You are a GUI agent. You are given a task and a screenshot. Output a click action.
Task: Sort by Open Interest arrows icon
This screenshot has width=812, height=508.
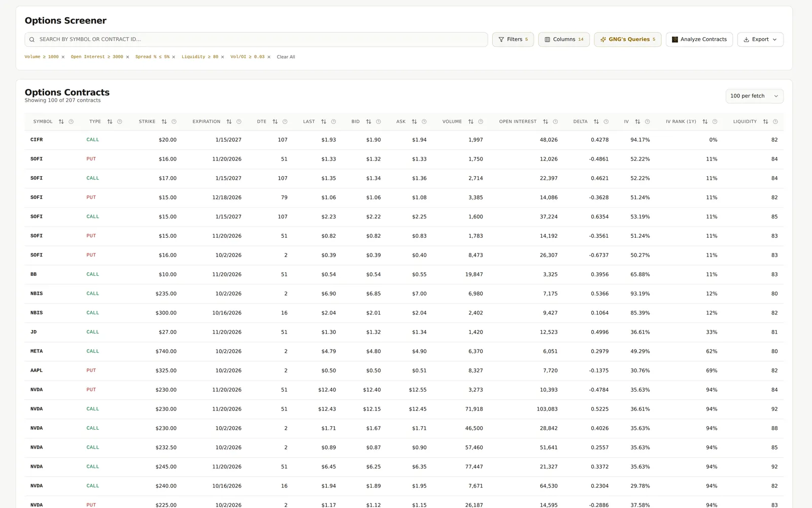coord(546,122)
